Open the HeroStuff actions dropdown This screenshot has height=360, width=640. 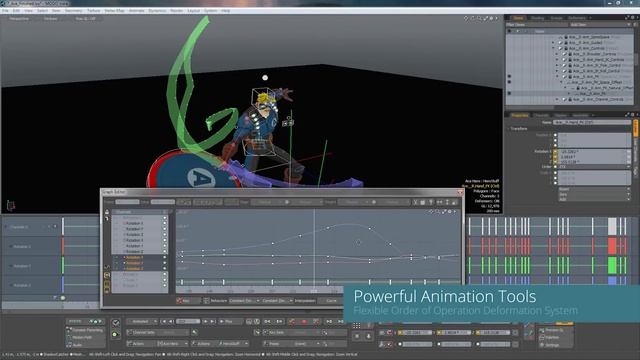click(x=233, y=344)
